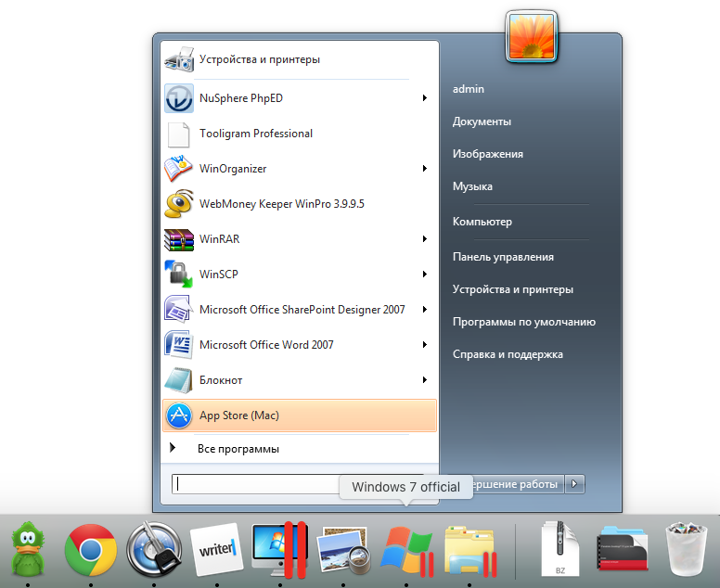Click the Tooligram Professional blank document icon
This screenshot has width=720, height=588.
click(x=179, y=134)
